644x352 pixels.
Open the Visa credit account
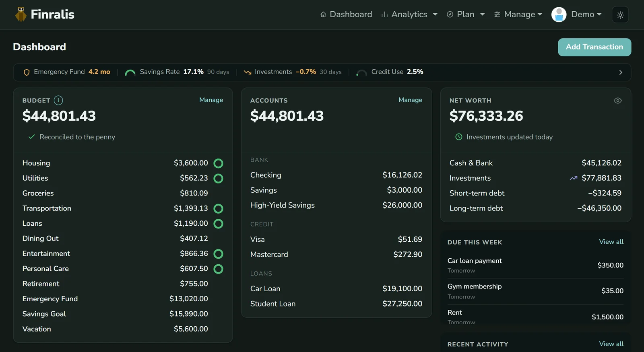[336, 239]
